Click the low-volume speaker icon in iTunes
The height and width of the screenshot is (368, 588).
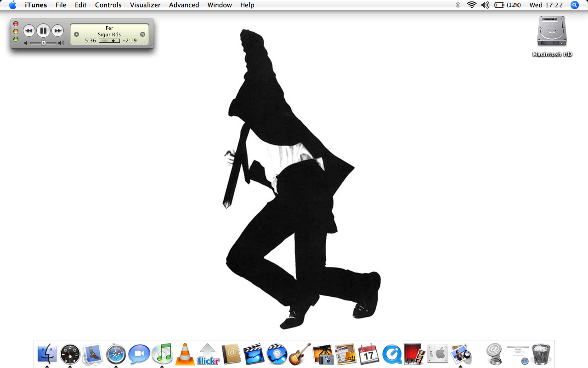click(x=26, y=43)
